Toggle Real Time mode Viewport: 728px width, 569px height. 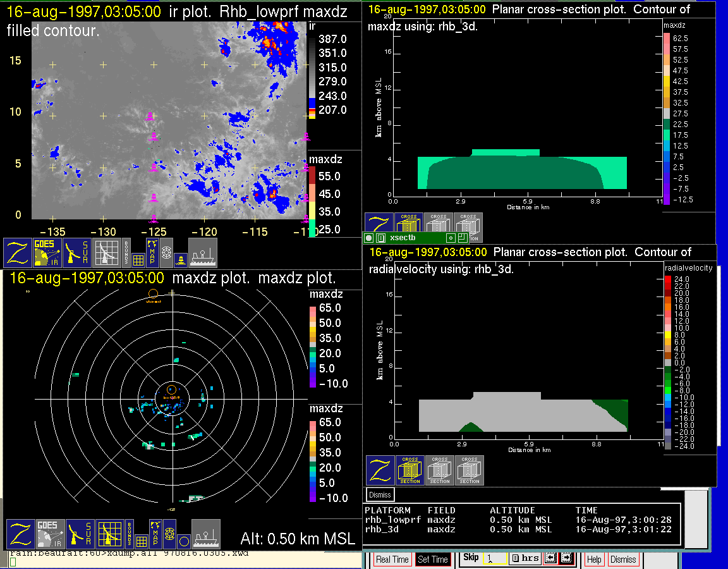coord(392,560)
